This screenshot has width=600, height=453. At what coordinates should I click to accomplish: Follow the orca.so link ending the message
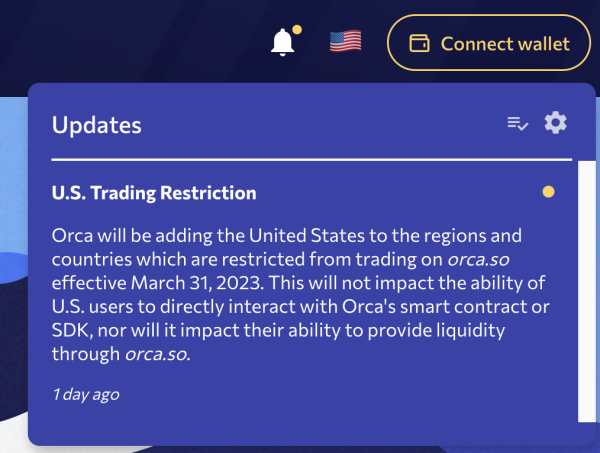[x=152, y=352]
